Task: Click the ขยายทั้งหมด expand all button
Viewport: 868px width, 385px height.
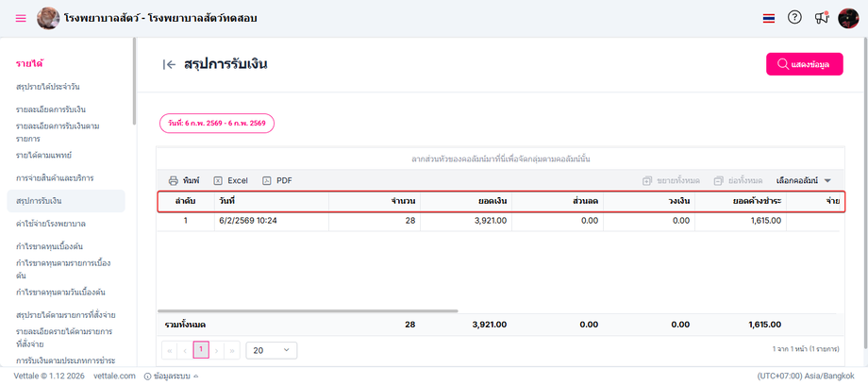Action: pos(671,180)
